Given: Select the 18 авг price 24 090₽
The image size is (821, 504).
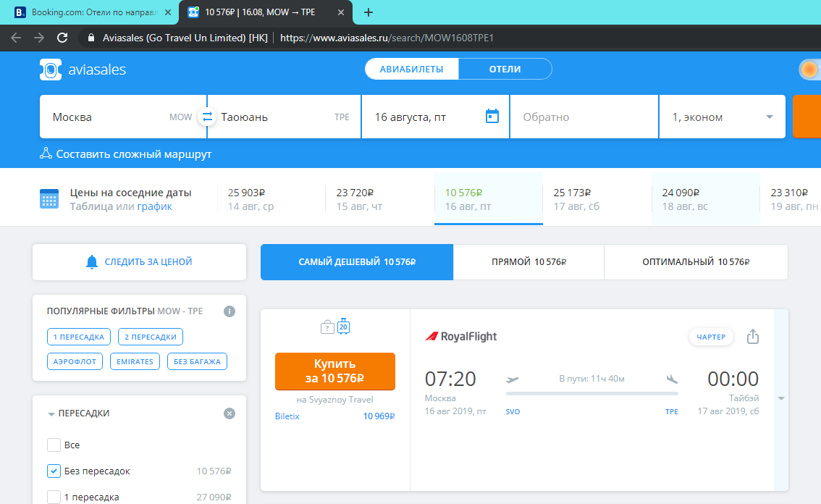Looking at the screenshot, I should (705, 199).
